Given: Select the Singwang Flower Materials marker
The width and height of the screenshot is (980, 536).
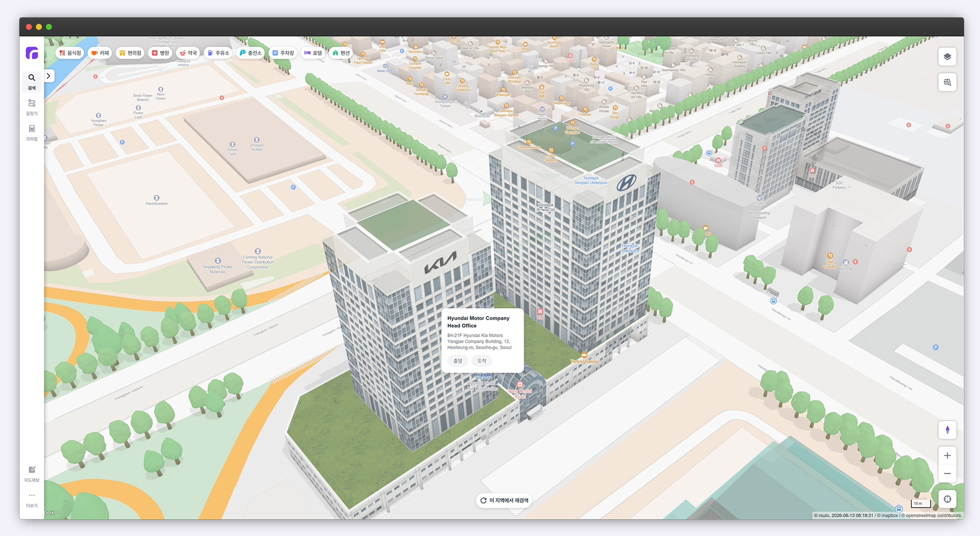Looking at the screenshot, I should (218, 261).
